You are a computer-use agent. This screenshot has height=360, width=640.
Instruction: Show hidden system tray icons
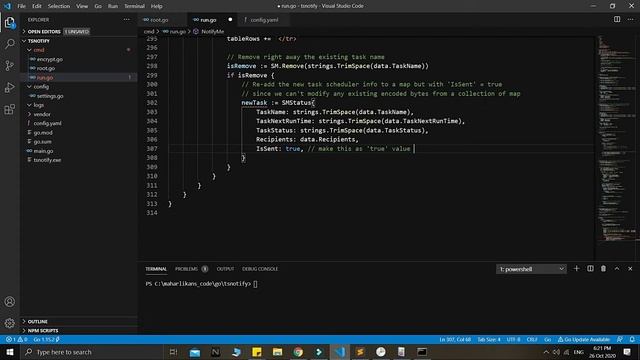click(546, 352)
